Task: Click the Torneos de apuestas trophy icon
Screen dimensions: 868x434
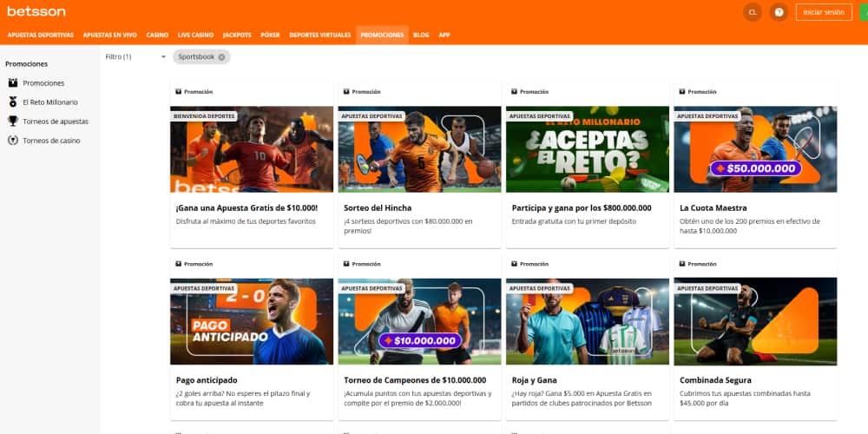Action: tap(13, 122)
